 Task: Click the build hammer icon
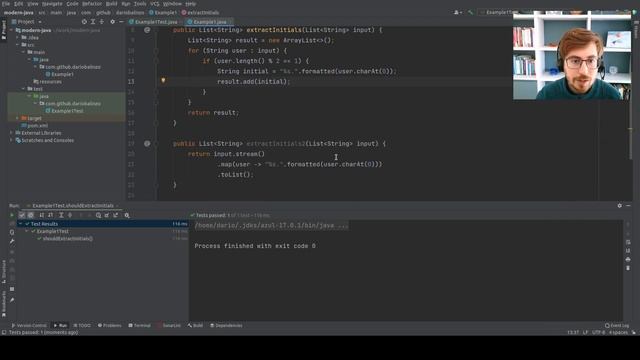[x=471, y=13]
